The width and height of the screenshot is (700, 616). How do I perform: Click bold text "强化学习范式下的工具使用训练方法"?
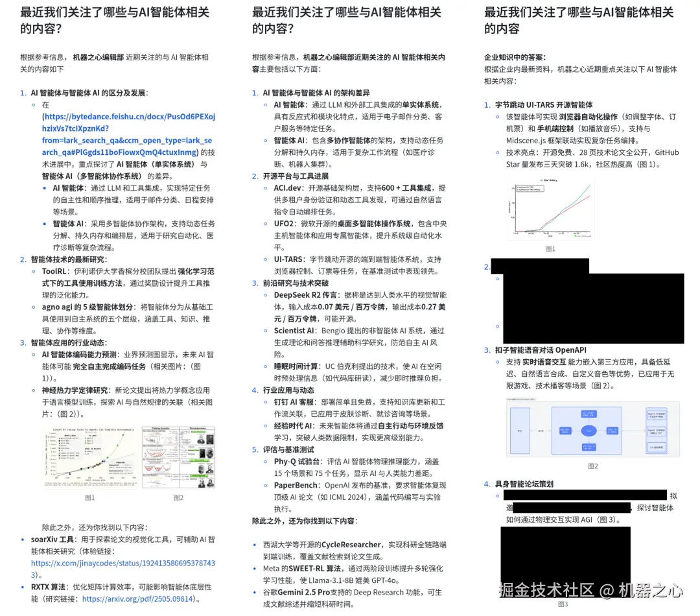128,278
